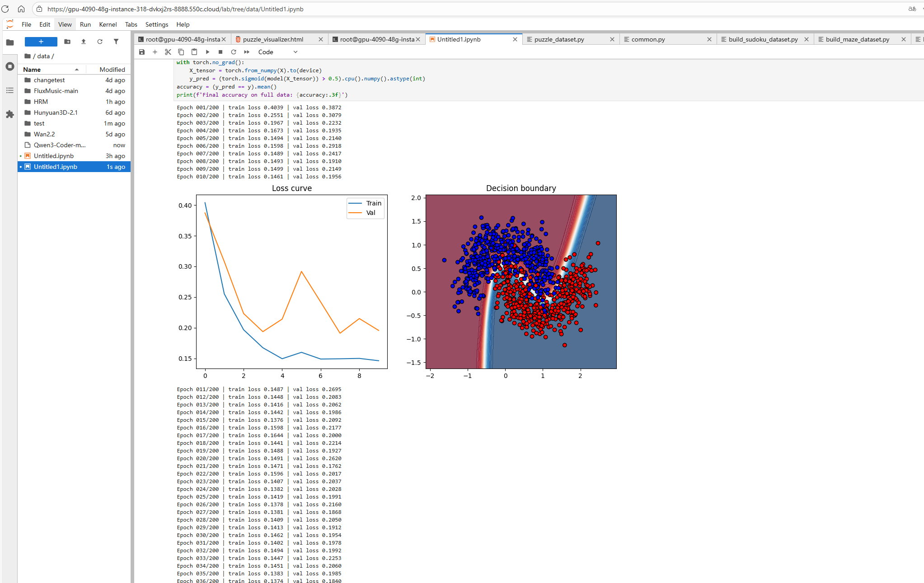Open the Extension Manager puzzle icon
Viewport: 924px width, 583px height.
[x=10, y=114]
